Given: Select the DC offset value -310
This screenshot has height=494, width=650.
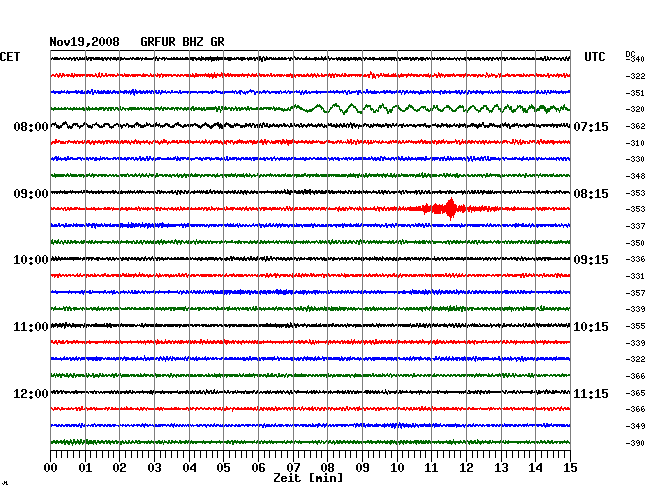Looking at the screenshot, I should 635,143.
